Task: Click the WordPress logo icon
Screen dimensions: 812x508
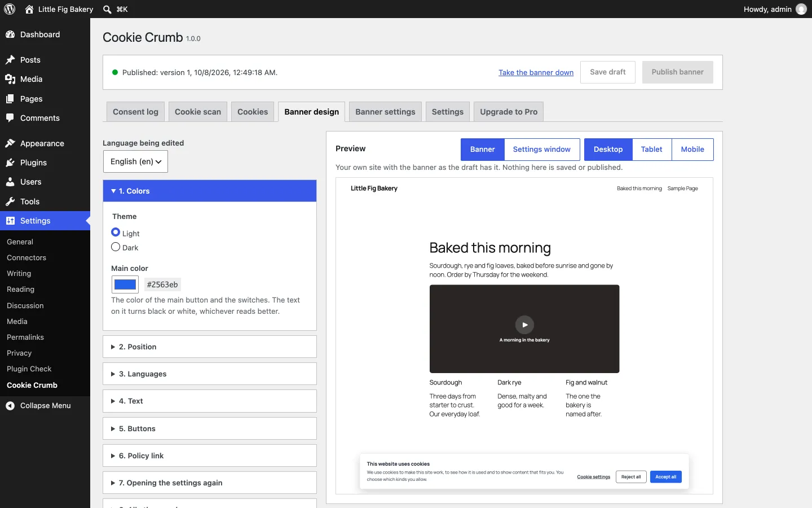Action: coord(10,9)
